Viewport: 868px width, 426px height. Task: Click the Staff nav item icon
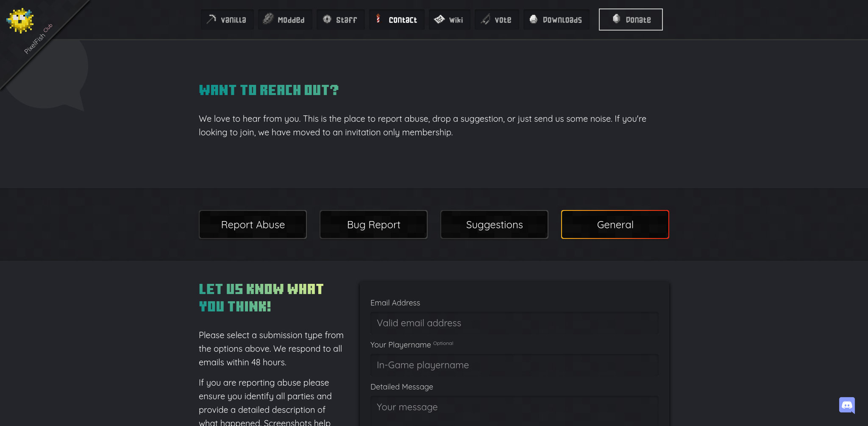pyautogui.click(x=327, y=19)
